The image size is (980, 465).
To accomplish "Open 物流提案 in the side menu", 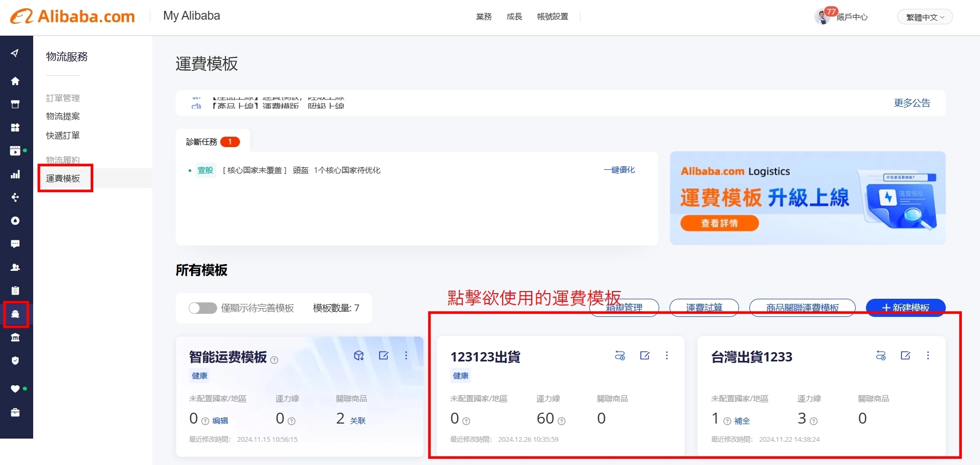I will click(63, 116).
